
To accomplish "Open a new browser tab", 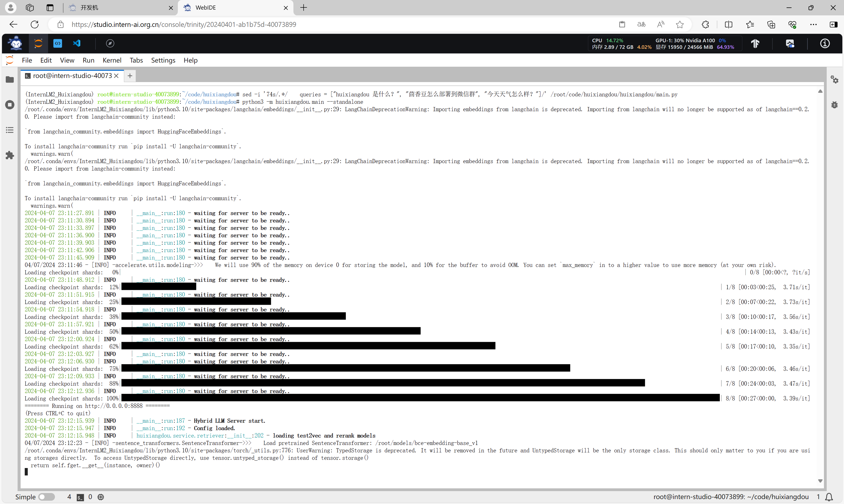I will [304, 7].
